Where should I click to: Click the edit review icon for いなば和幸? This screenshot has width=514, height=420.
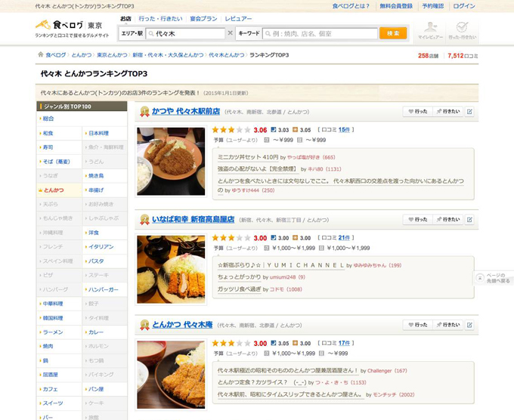[x=469, y=219]
